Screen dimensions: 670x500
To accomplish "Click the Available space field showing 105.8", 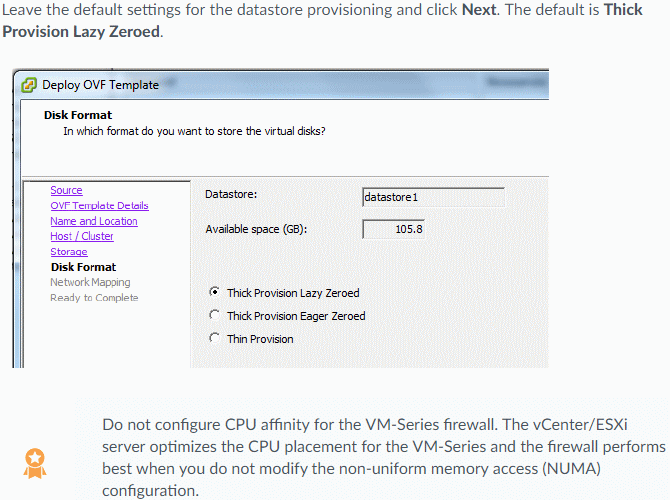I will 393,229.
